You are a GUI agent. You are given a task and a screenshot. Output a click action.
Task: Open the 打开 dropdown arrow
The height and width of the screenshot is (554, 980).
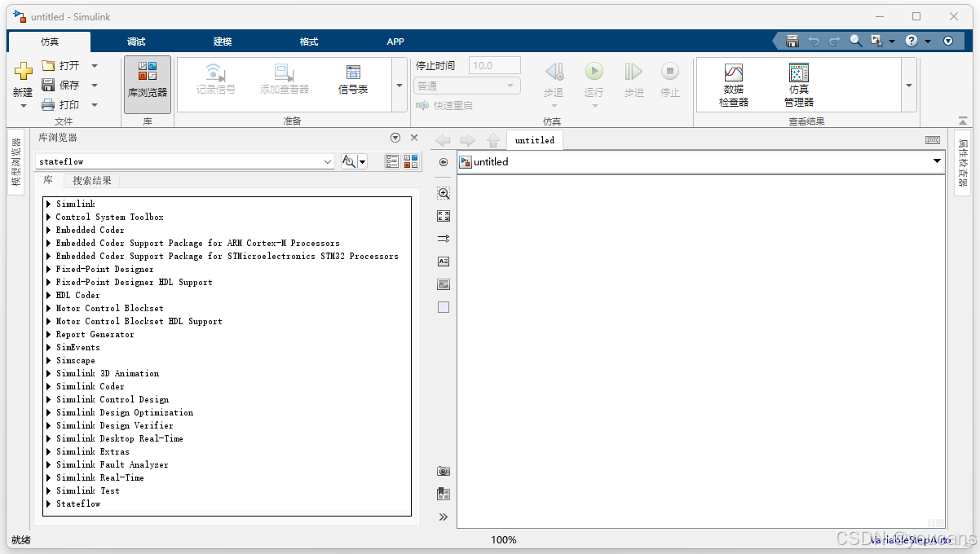tap(95, 65)
